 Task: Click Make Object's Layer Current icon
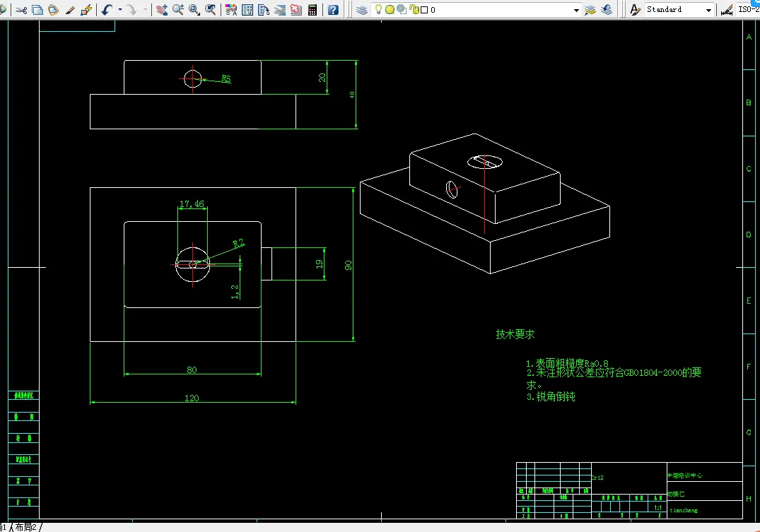click(590, 10)
